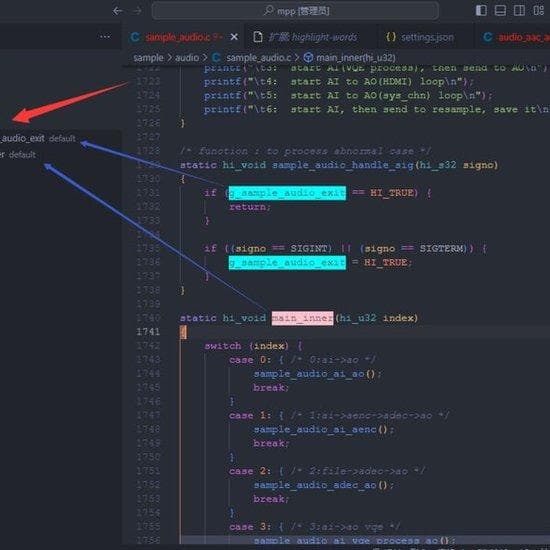
Task: Click the C file icon on sample_audio.c tab
Action: coord(135,37)
